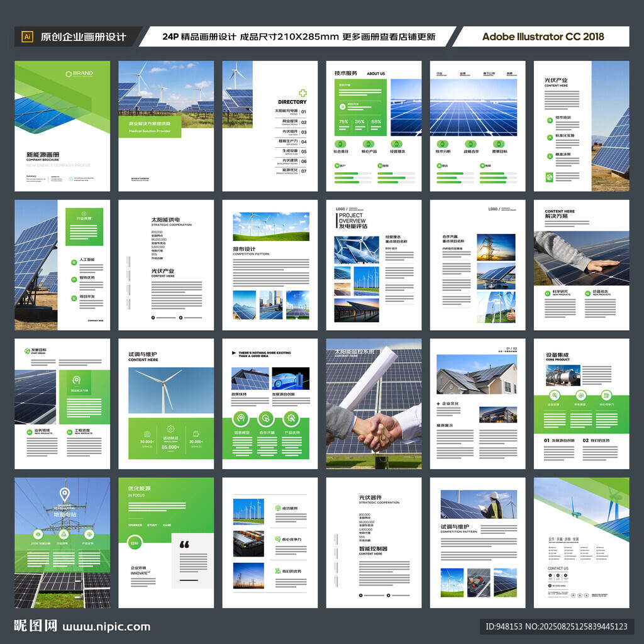Click the 智能控制器 heading
644x644 pixels.
[373, 548]
